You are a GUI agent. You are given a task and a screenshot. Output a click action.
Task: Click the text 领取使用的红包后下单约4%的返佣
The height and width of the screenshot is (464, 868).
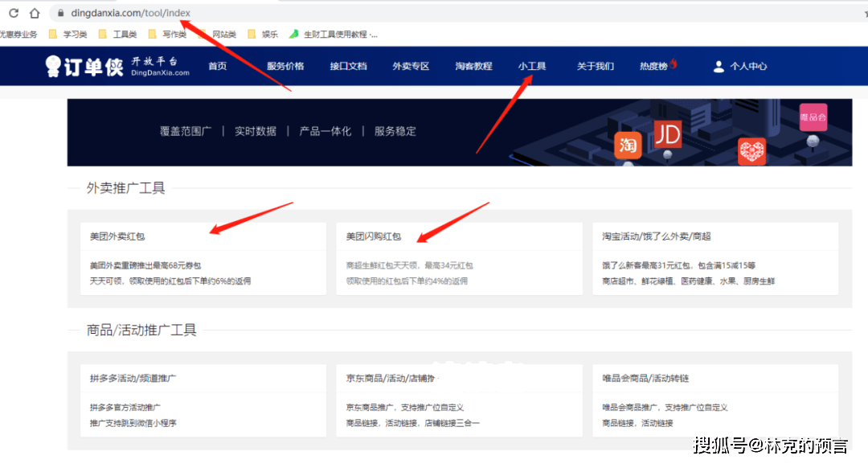point(407,281)
